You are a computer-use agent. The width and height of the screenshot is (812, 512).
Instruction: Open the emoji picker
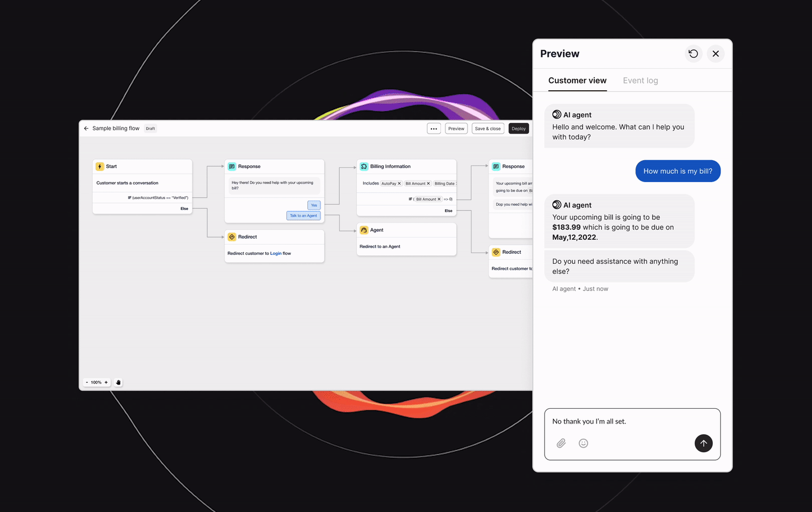tap(584, 443)
